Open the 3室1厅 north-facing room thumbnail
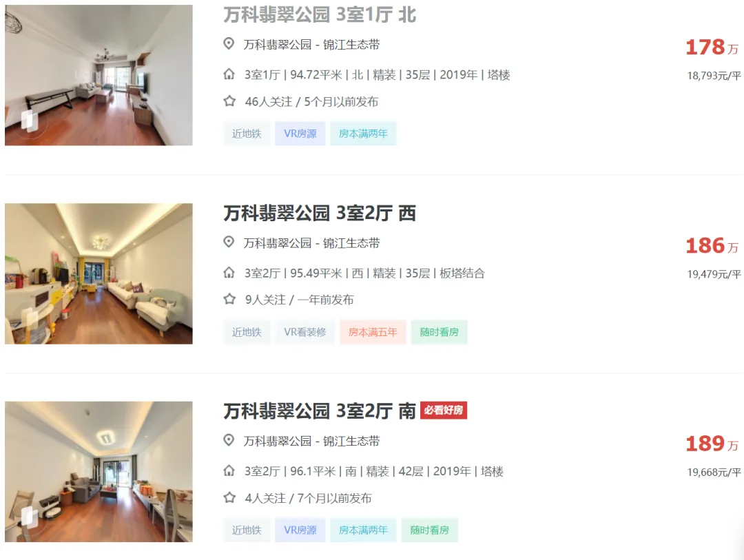Image resolution: width=744 pixels, height=560 pixels. (x=99, y=75)
